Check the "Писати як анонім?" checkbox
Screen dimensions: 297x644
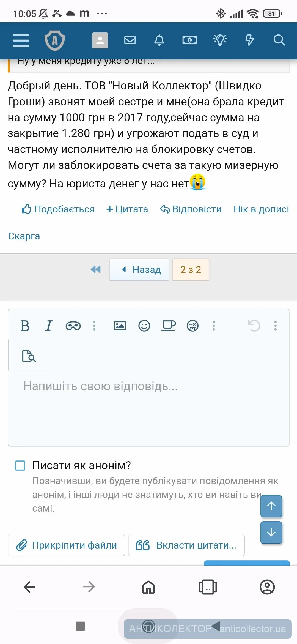(20, 465)
